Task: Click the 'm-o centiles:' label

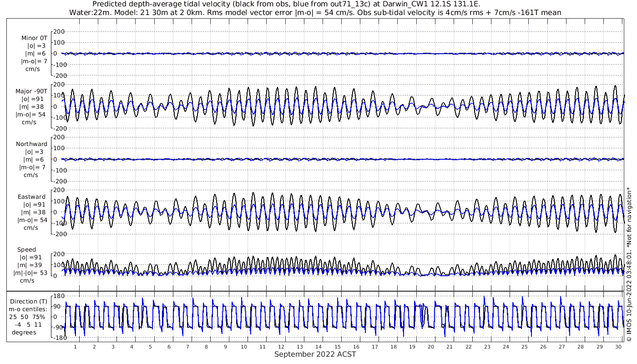Action: tap(29, 309)
